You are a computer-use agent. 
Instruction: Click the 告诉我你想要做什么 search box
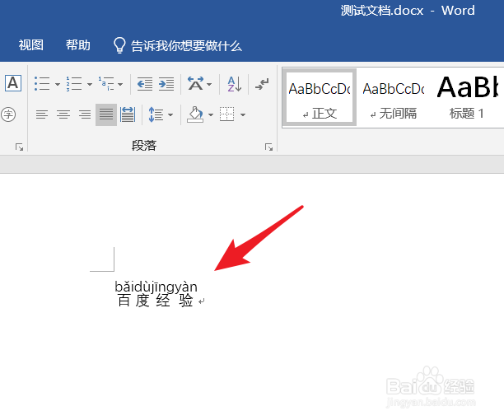186,46
